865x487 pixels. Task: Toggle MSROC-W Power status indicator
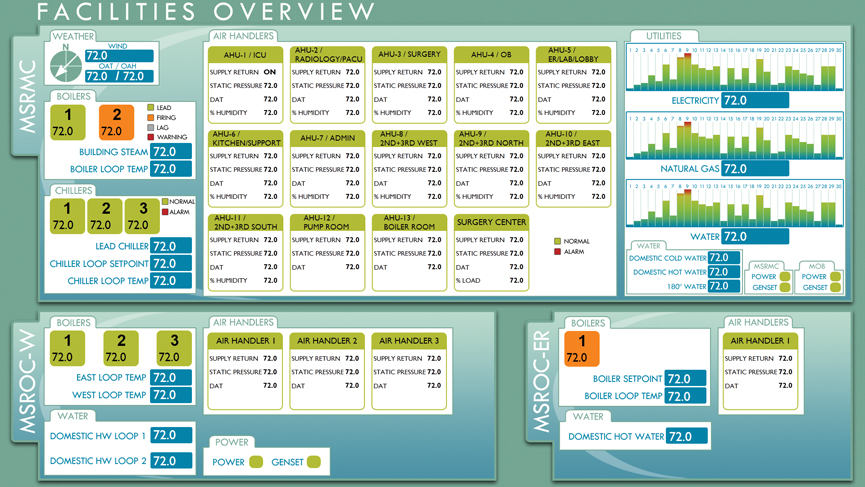click(x=256, y=462)
